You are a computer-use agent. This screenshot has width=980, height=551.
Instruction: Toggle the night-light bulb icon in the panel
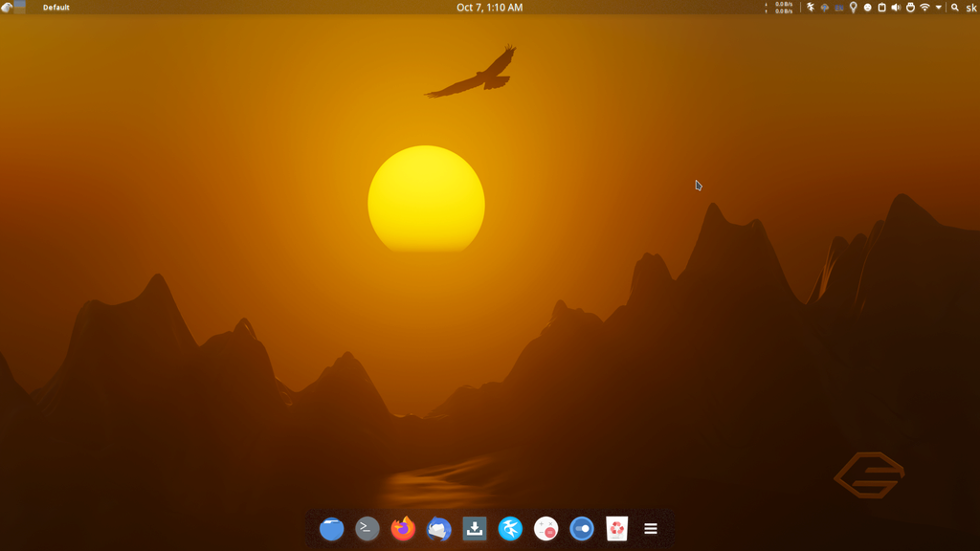[853, 8]
